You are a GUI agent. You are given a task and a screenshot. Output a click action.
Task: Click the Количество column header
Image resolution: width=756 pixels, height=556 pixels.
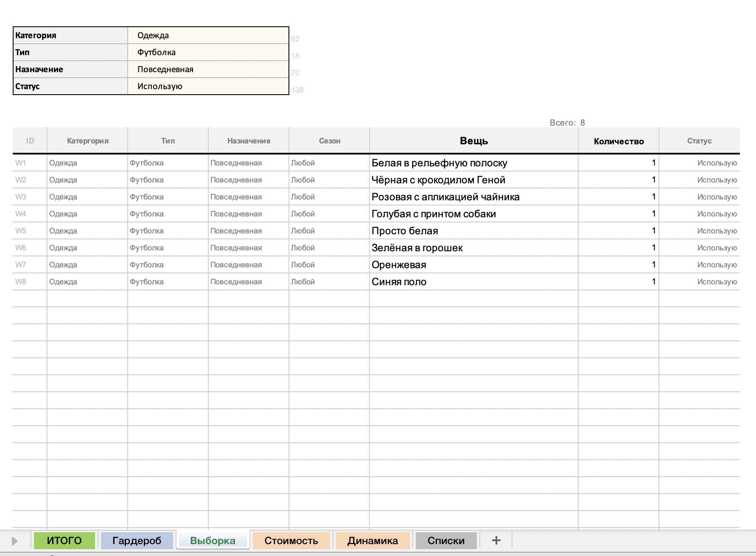pyautogui.click(x=618, y=141)
